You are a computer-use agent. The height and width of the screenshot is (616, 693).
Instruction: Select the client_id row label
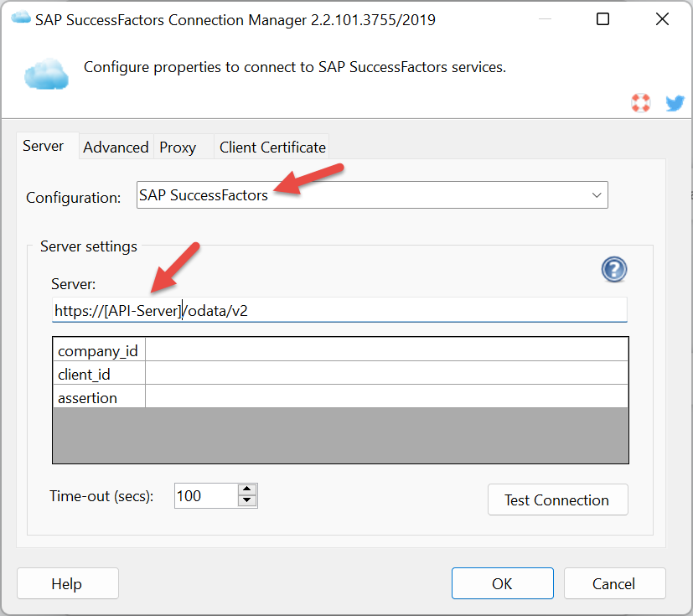[x=99, y=374]
